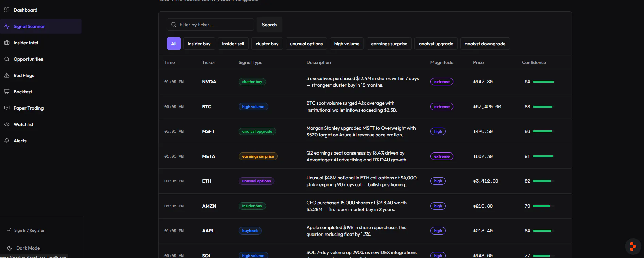The image size is (644, 258).
Task: Click the AMZN ticker cell
Action: click(209, 206)
